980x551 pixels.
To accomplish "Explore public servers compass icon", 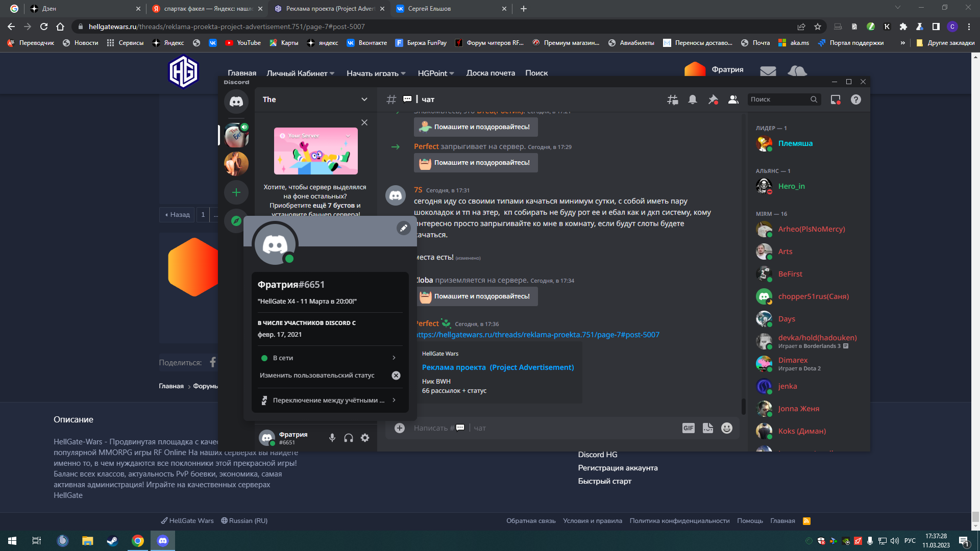I will [236, 221].
